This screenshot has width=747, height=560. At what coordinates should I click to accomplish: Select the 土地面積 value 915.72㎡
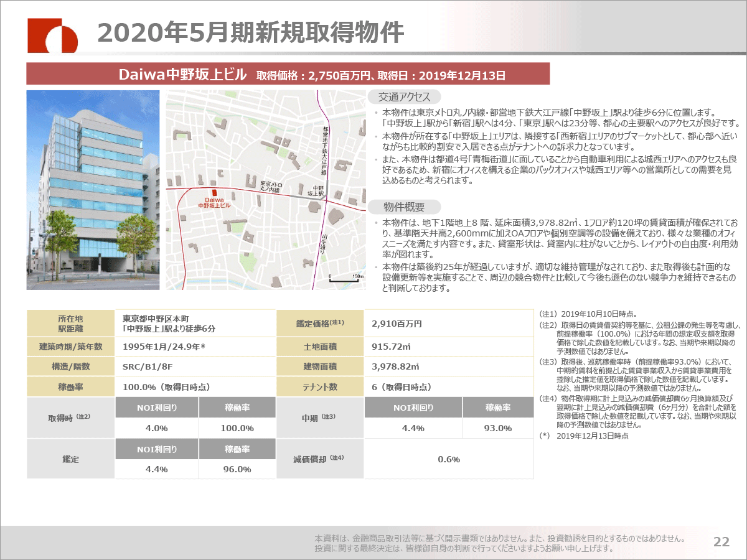tap(389, 346)
